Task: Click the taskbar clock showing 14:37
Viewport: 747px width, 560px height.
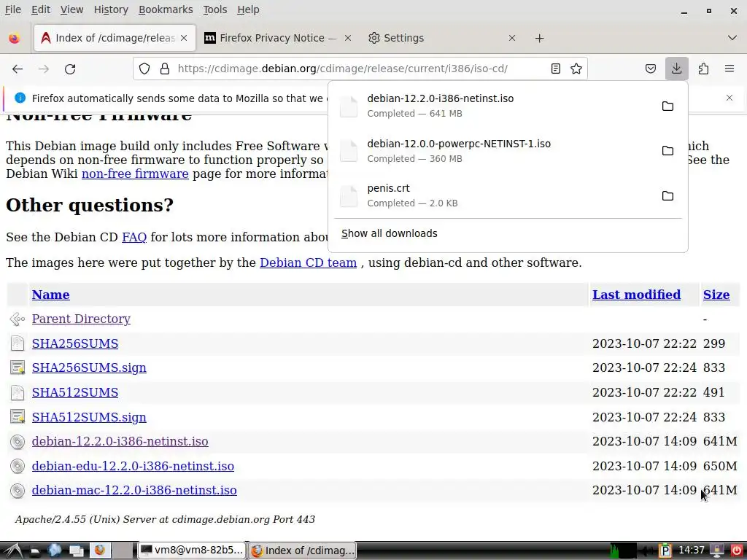Action: tap(692, 551)
